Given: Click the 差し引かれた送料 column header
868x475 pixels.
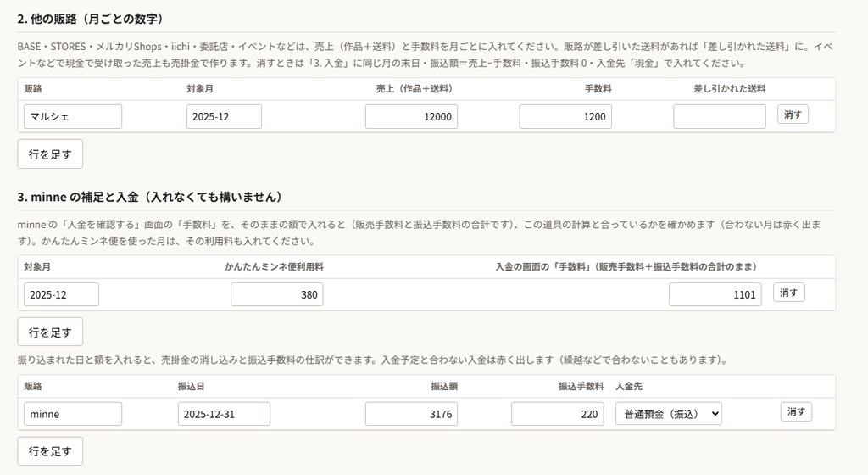Looking at the screenshot, I should coord(730,88).
